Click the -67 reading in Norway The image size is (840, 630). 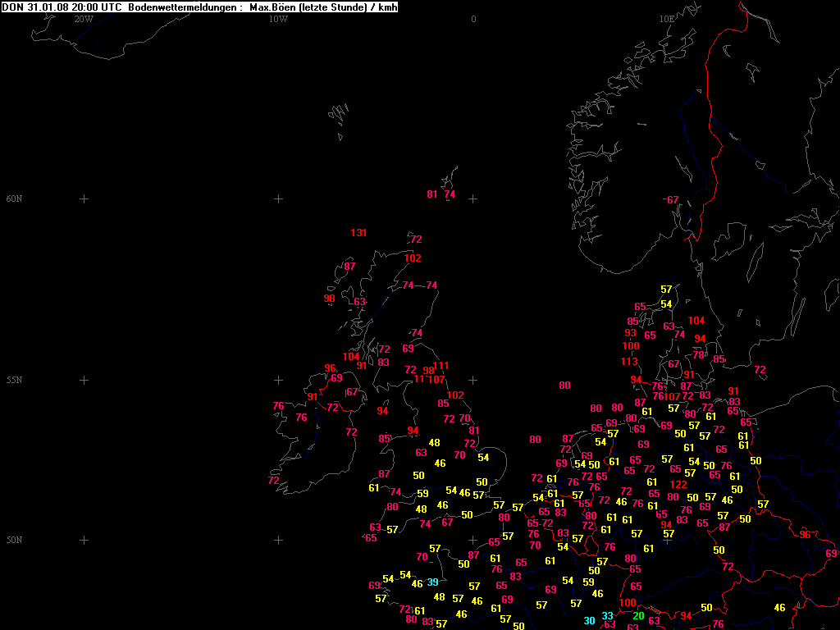pos(671,200)
